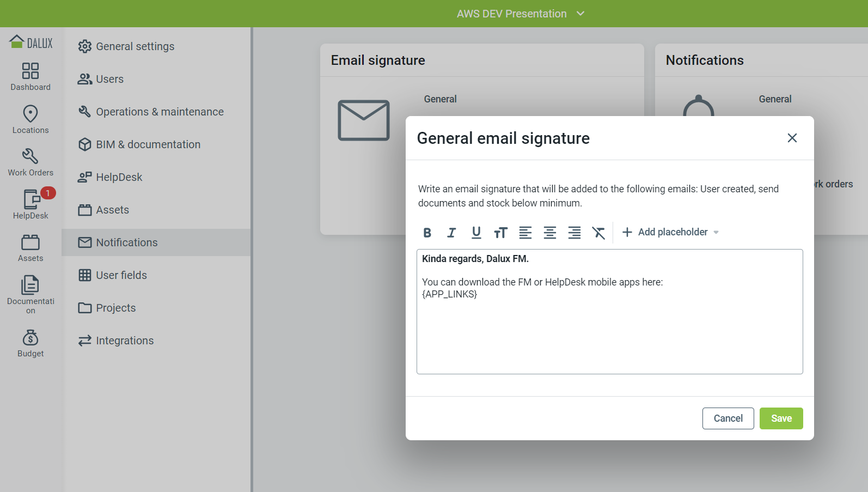This screenshot has width=868, height=492.
Task: Click General under Notifications card
Action: pyautogui.click(x=775, y=99)
